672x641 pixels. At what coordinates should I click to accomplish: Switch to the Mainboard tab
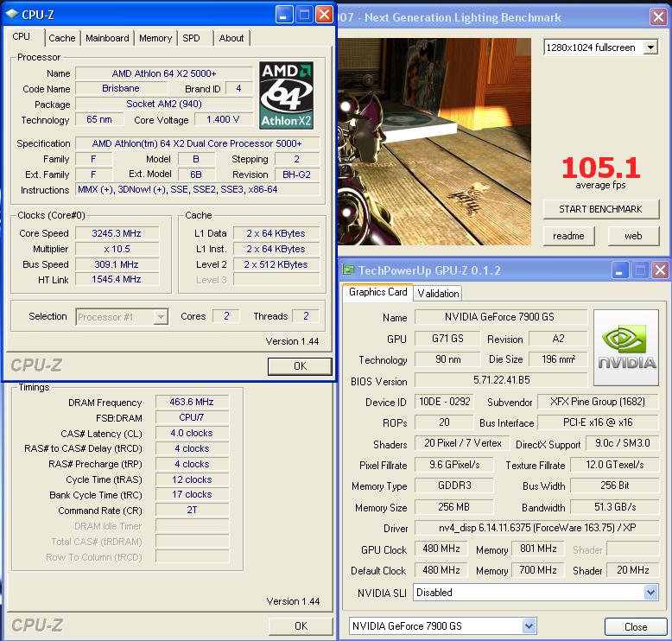click(107, 38)
